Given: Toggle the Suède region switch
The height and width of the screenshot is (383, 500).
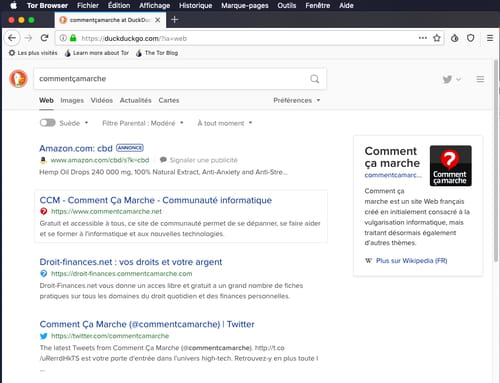Looking at the screenshot, I should pos(47,123).
